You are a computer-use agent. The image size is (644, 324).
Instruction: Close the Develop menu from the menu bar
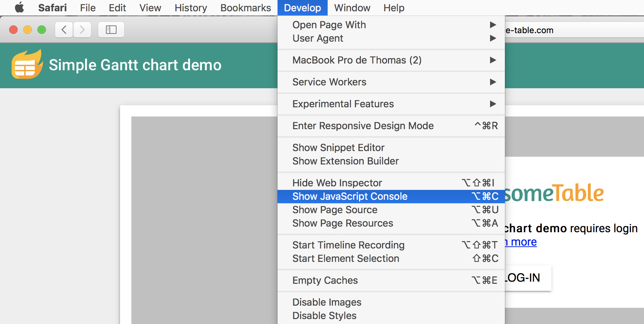(x=303, y=8)
